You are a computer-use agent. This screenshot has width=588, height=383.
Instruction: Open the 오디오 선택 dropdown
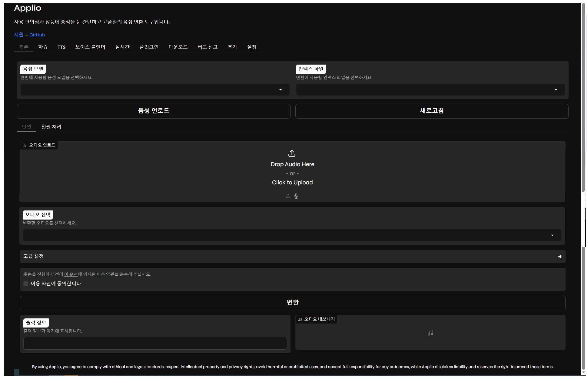(x=292, y=235)
